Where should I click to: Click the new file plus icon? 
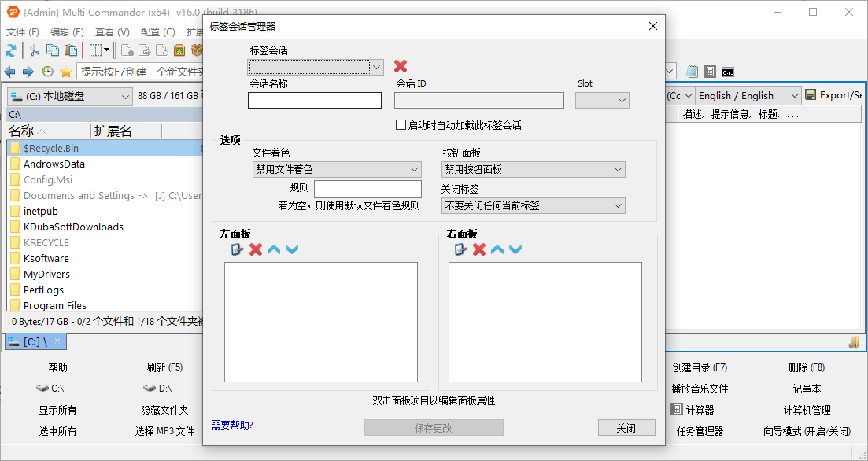(127, 50)
